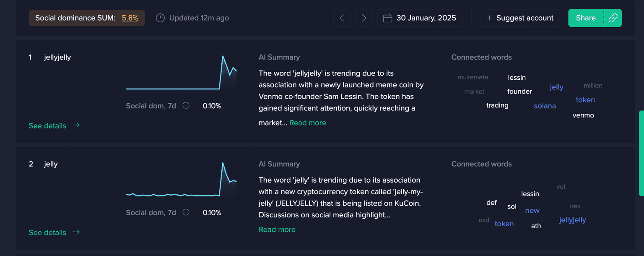Image resolution: width=644 pixels, height=256 pixels.
Task: Open the 30 January, 2025 date picker
Action: (420, 18)
